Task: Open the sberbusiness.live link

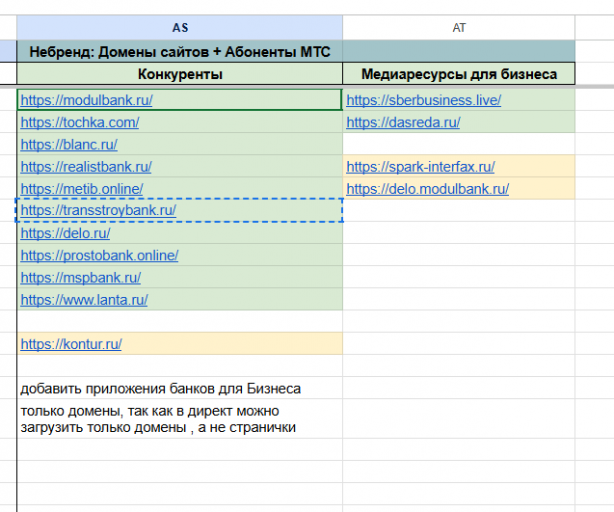Action: tap(424, 100)
